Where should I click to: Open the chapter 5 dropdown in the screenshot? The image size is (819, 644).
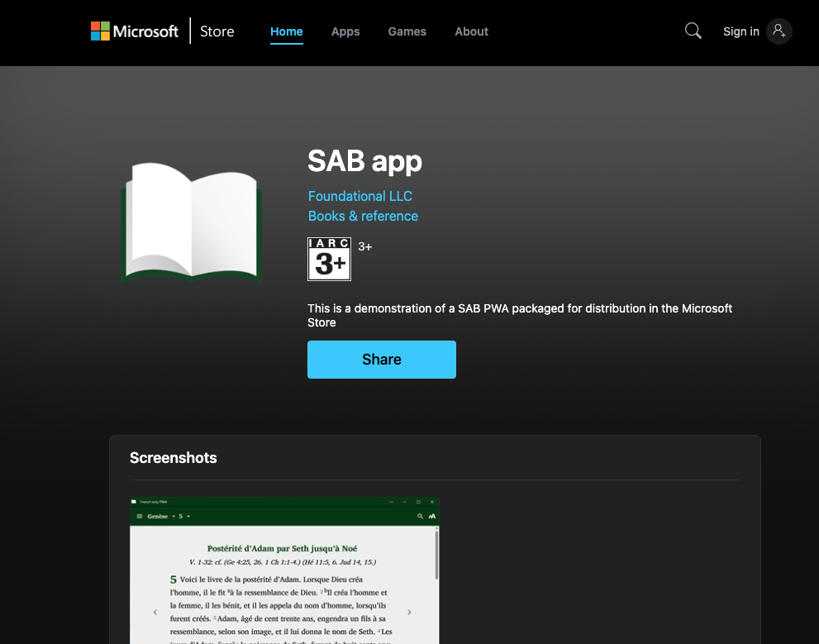point(184,517)
